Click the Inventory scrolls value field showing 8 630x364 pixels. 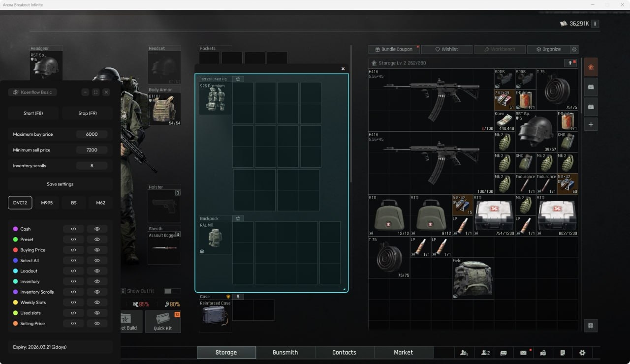92,166
